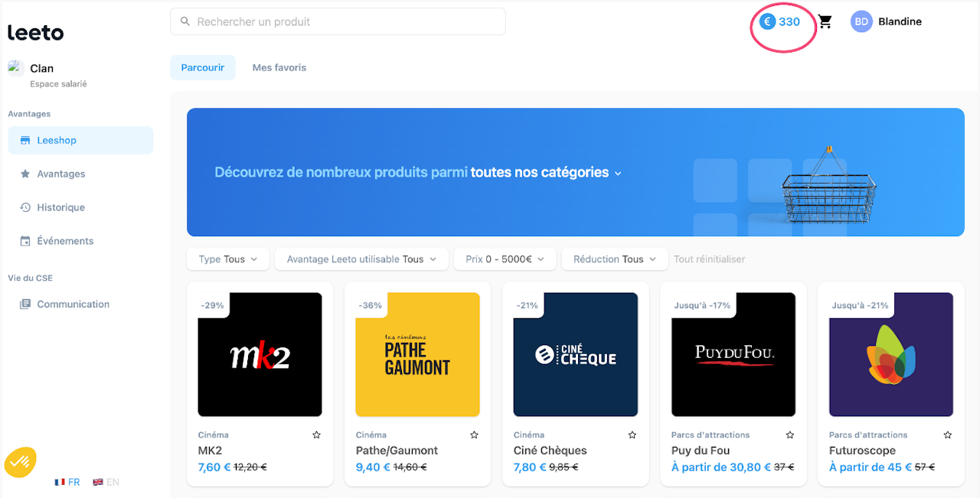The image size is (980, 498).
Task: Click the 7,60 € MK2 price
Action: click(x=214, y=467)
